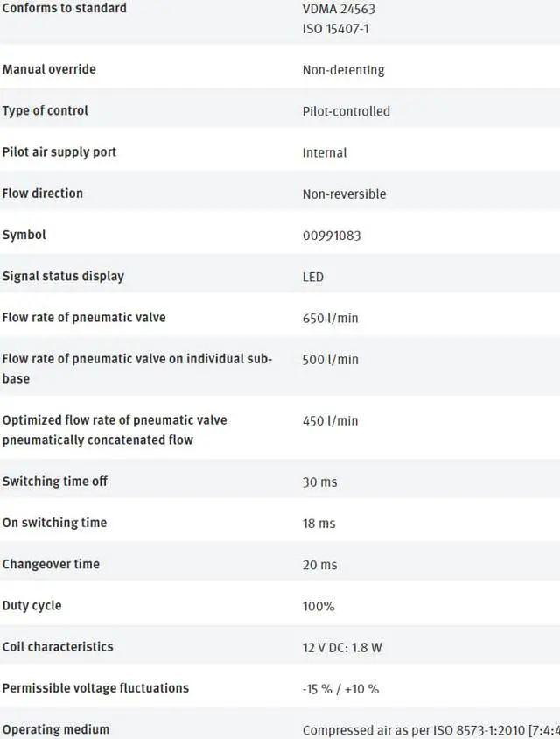Image resolution: width=560 pixels, height=739 pixels.
Task: Select the '18 ms' on switching time
Action: [318, 524]
